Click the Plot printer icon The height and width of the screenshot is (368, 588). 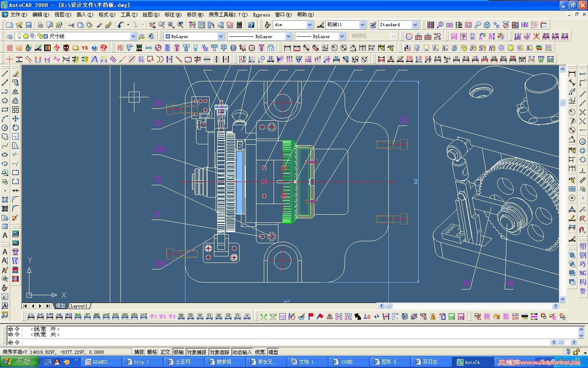click(x=40, y=25)
